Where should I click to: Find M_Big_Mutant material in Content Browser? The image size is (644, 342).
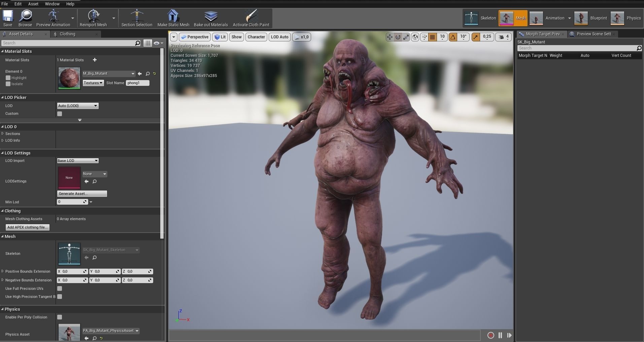point(147,74)
